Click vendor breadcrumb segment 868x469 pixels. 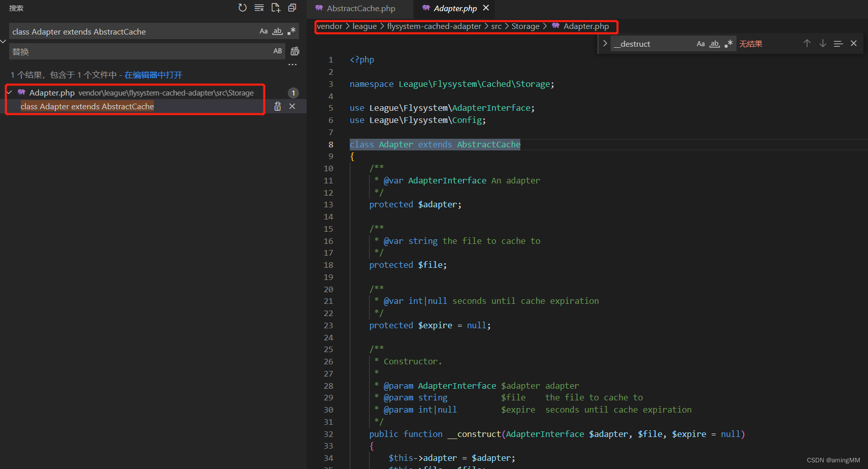coord(330,26)
